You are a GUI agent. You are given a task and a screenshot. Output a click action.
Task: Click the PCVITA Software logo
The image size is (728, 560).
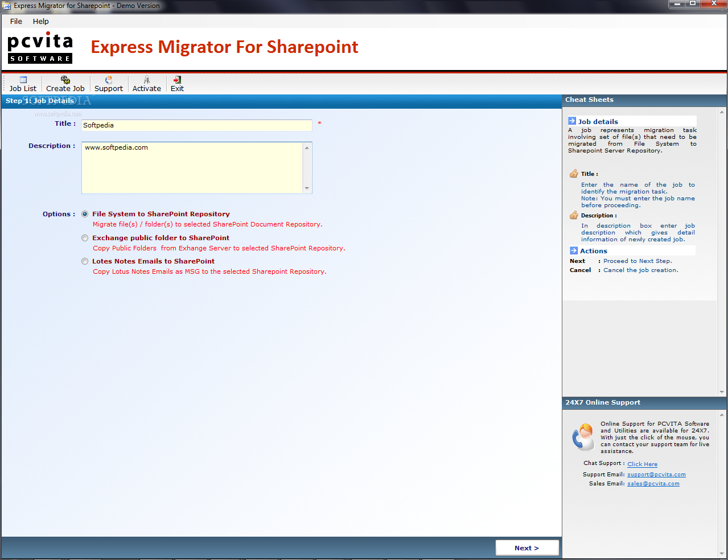click(40, 48)
